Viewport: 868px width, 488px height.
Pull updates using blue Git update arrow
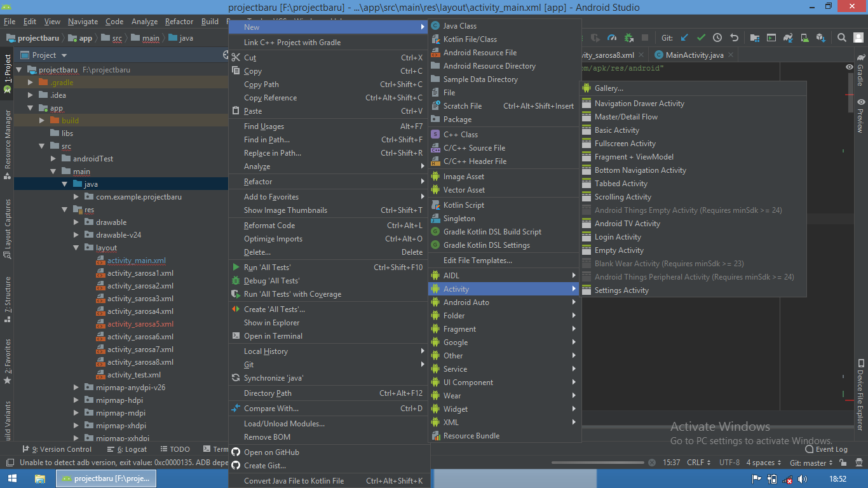point(684,37)
